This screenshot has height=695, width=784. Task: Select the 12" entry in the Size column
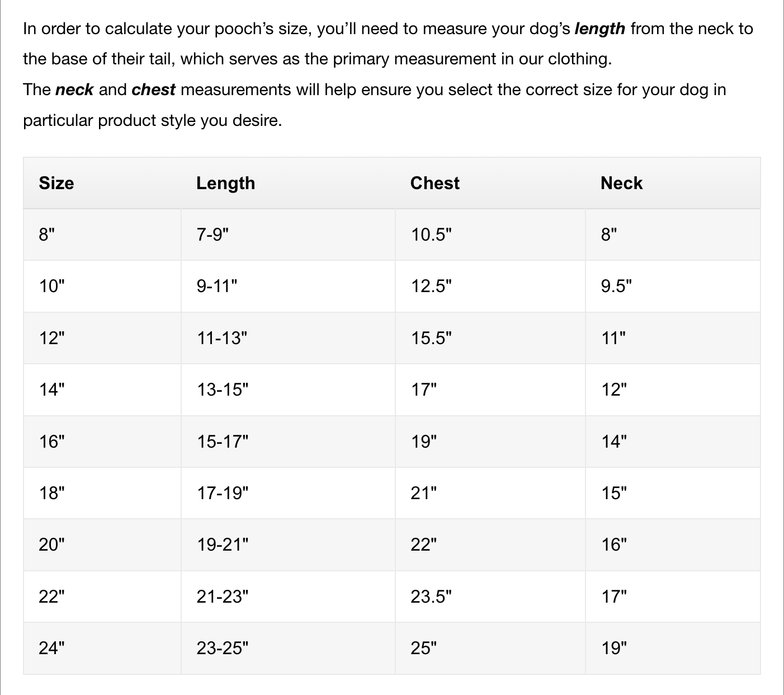click(x=52, y=338)
